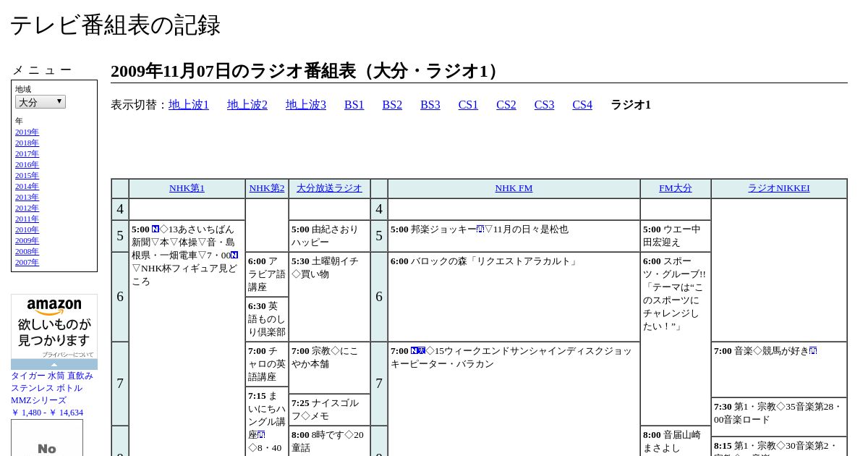
Task: Open the 2013年 archive link
Action: click(x=27, y=197)
